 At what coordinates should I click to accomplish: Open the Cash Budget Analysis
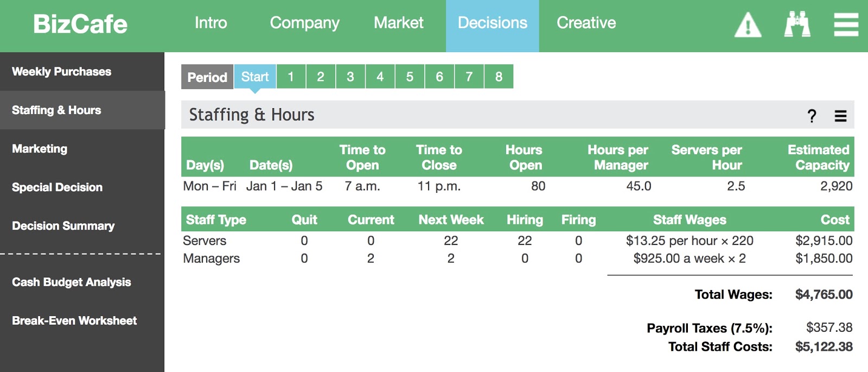pos(71,282)
